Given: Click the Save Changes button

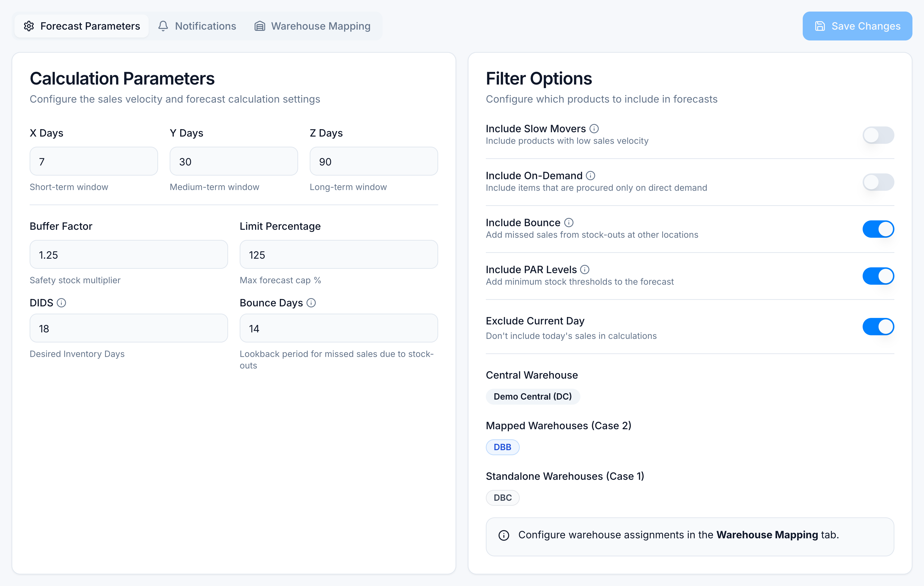Looking at the screenshot, I should click(857, 26).
